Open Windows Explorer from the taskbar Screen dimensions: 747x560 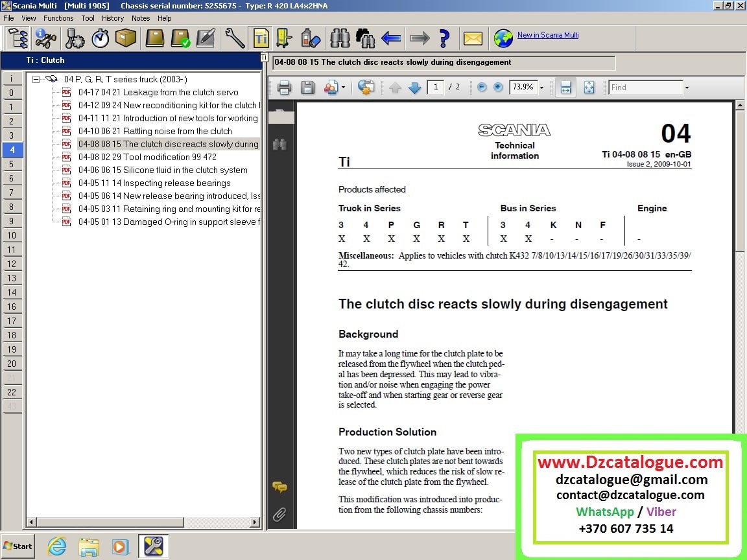(x=89, y=546)
